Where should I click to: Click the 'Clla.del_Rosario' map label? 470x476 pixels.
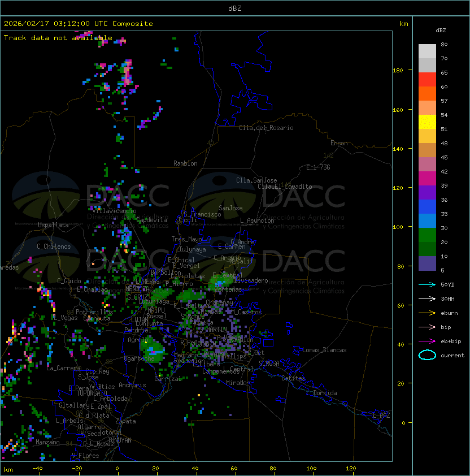[266, 128]
